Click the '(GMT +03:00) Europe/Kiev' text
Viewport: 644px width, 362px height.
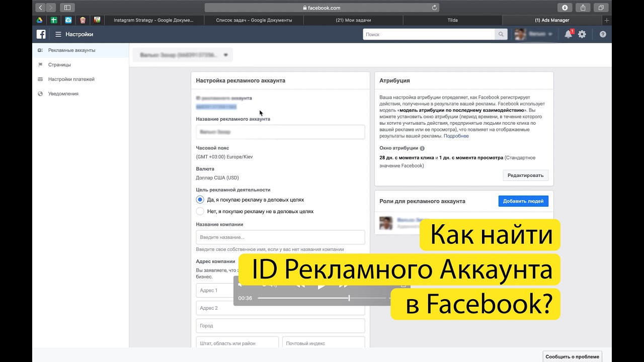[224, 157]
